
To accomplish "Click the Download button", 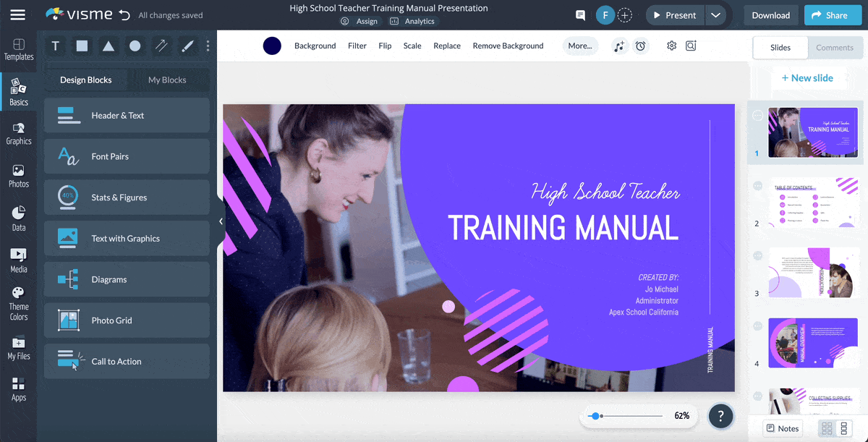I will (x=770, y=15).
